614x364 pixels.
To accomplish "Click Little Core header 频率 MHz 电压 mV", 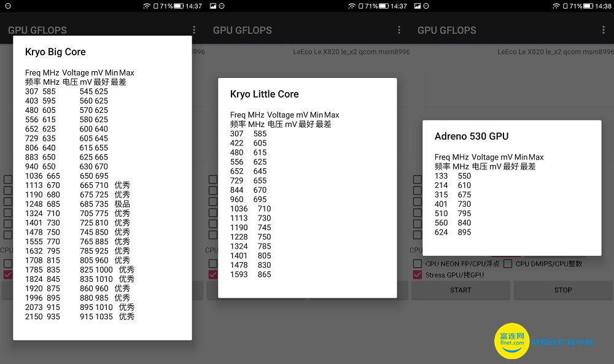I will (263, 124).
